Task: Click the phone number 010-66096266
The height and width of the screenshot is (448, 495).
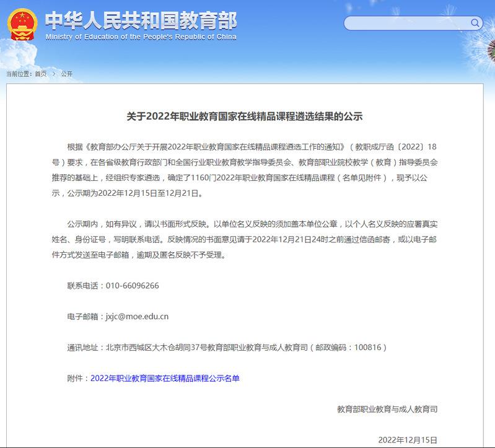Action: (x=133, y=286)
